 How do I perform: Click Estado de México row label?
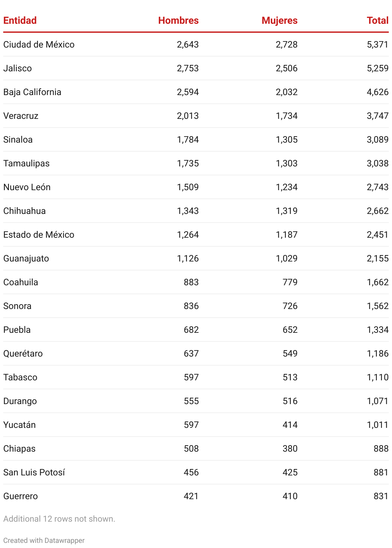pos(39,234)
